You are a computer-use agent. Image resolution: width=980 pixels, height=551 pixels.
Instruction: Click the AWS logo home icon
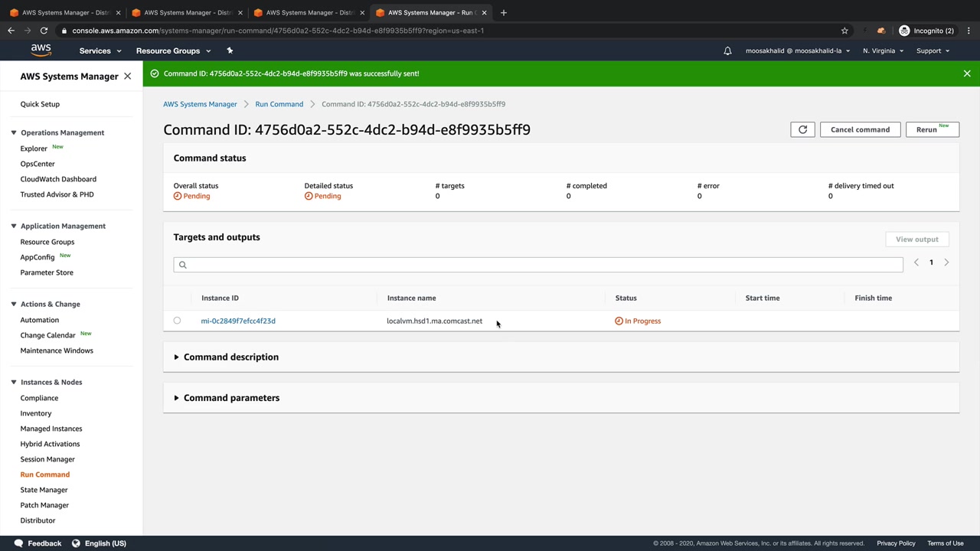point(41,51)
